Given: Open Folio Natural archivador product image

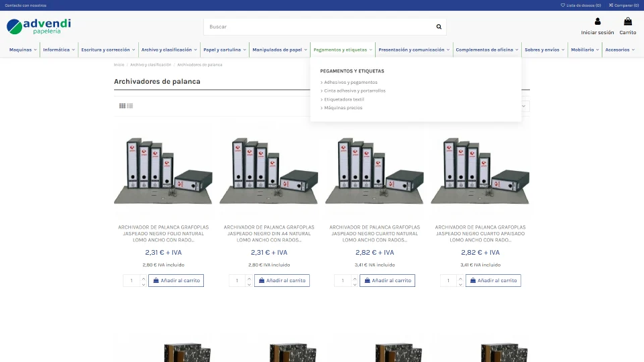Looking at the screenshot, I should click(163, 171).
